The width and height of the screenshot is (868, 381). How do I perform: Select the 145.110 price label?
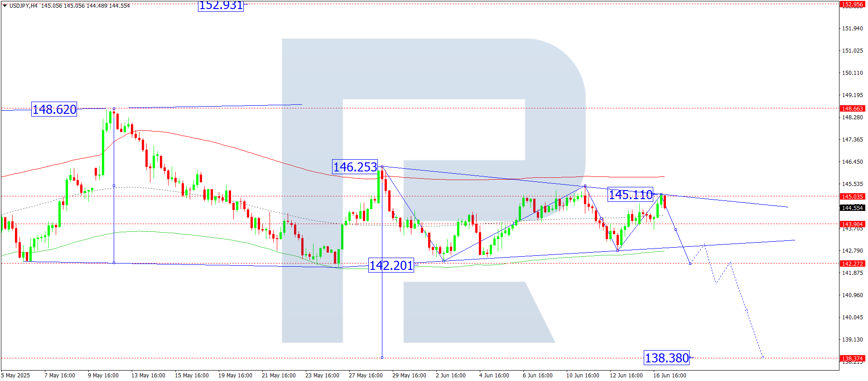click(631, 195)
